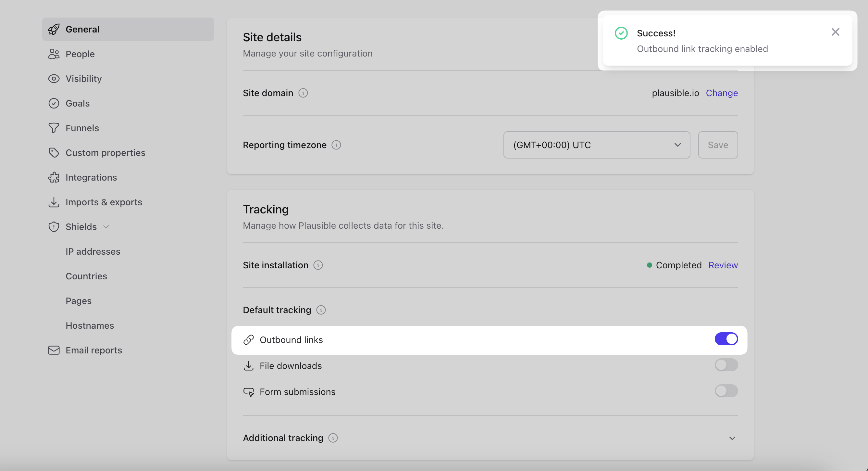Click the info icon beside Site domain
868x471 pixels.
(x=303, y=93)
